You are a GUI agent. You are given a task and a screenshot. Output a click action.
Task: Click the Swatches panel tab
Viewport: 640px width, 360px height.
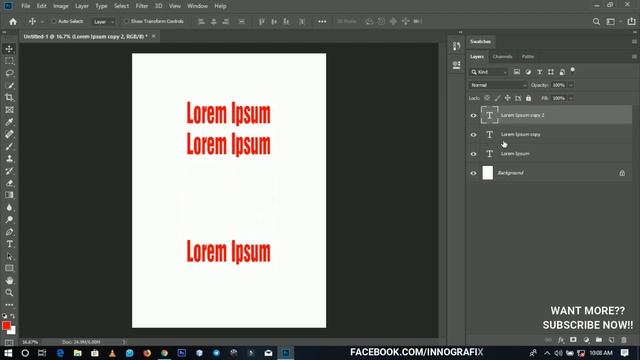point(480,42)
